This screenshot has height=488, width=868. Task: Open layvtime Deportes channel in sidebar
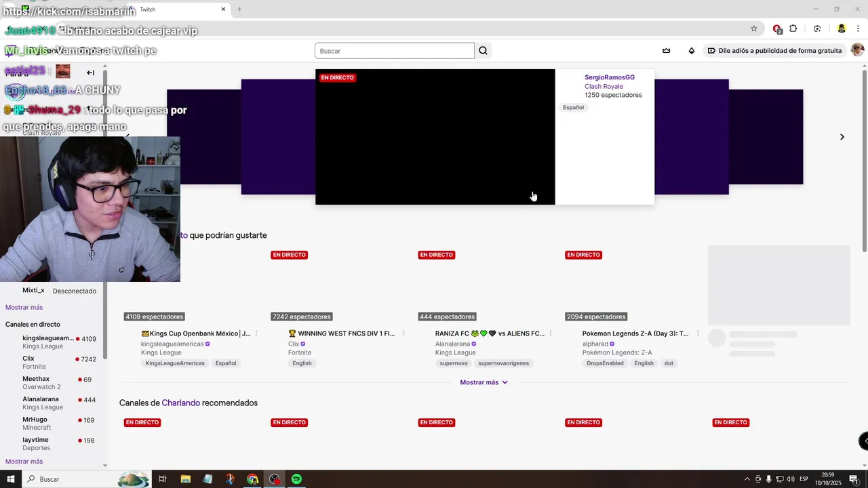tap(51, 444)
